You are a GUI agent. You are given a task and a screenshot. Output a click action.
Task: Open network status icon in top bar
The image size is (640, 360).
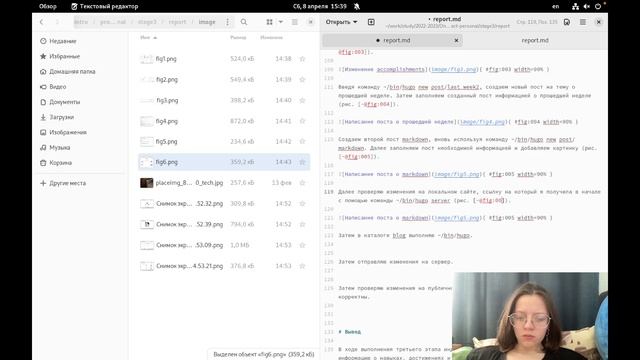(575, 6)
